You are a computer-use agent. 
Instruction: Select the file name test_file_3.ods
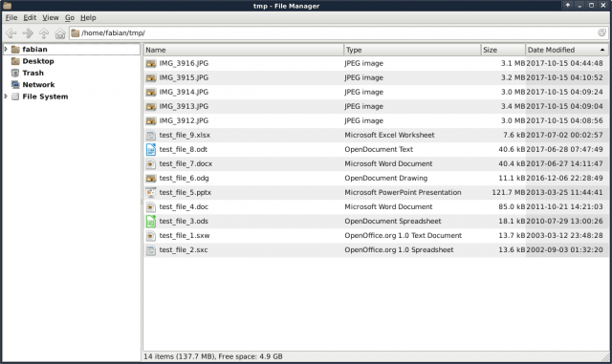(x=184, y=222)
